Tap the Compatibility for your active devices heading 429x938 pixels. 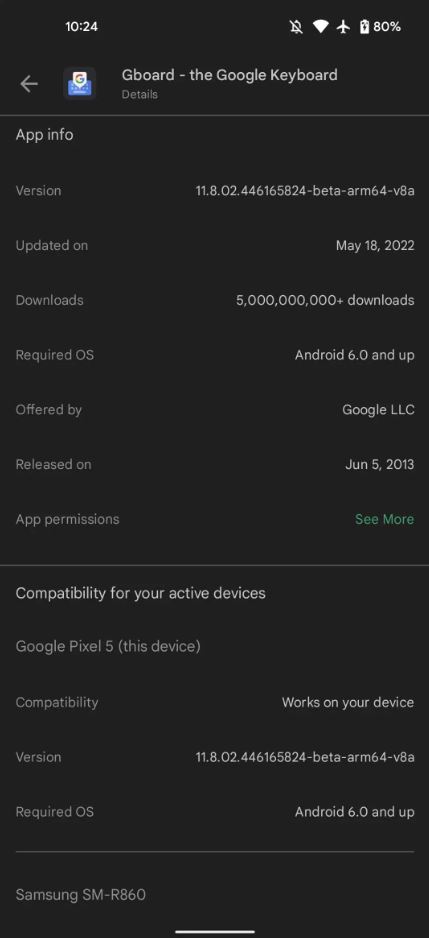[141, 593]
